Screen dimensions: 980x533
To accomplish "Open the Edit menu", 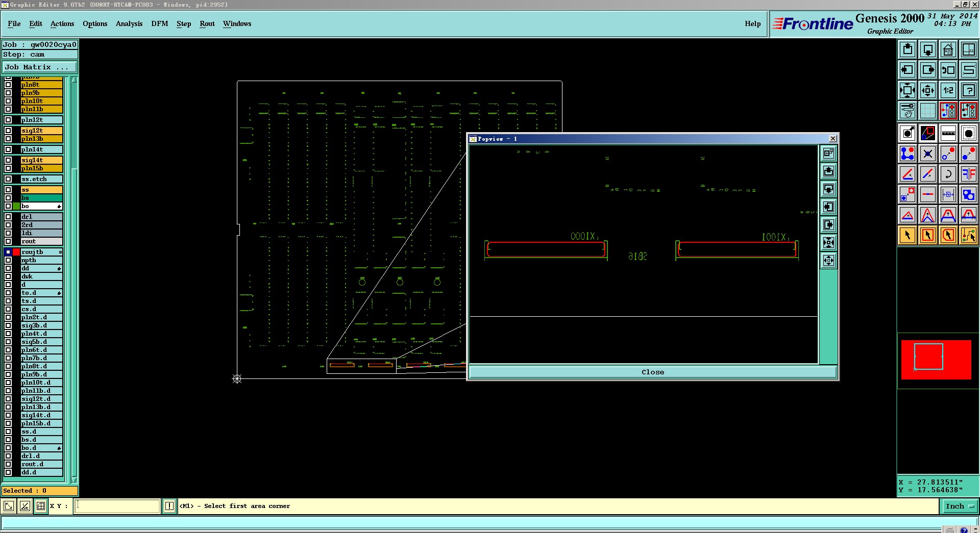I will (36, 23).
